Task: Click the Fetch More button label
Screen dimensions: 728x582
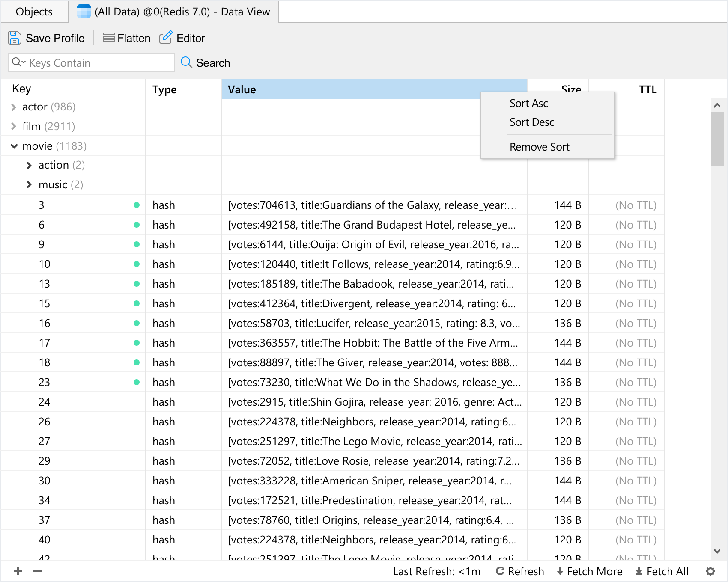Action: click(x=594, y=571)
